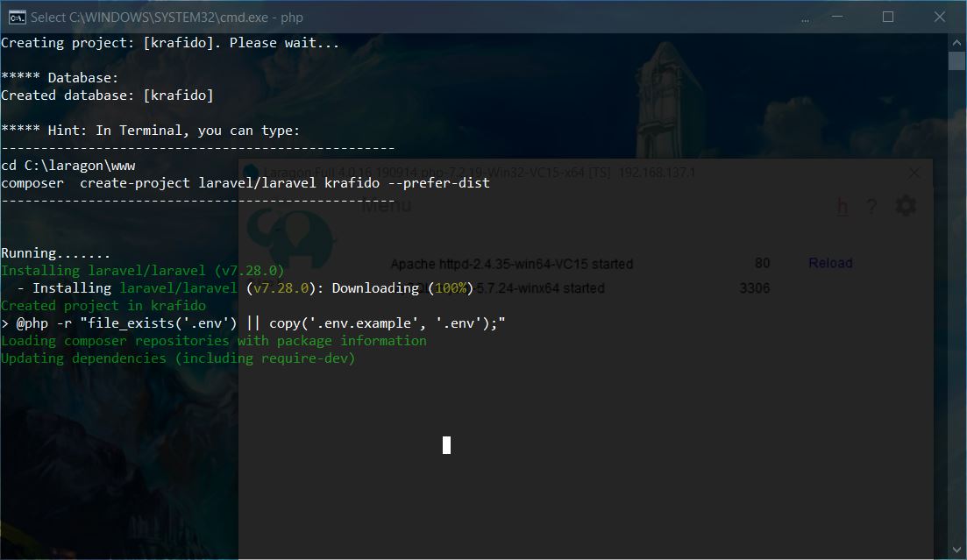Viewport: 967px width, 560px height.
Task: Click the '***** Hint: In Terminal' line
Action: [x=151, y=131]
